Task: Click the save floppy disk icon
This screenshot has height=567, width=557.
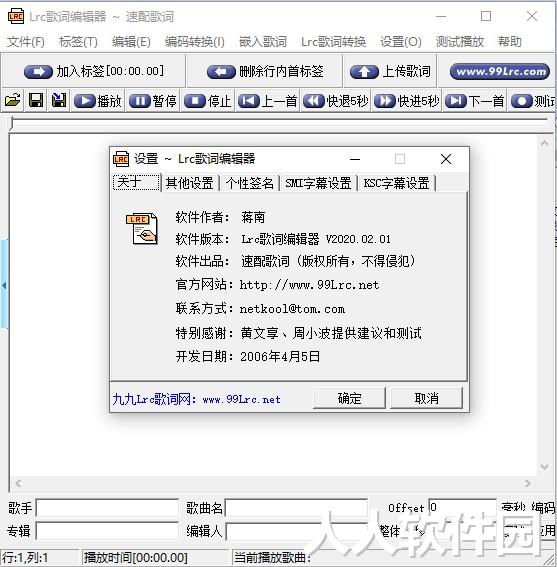Action: (36, 100)
